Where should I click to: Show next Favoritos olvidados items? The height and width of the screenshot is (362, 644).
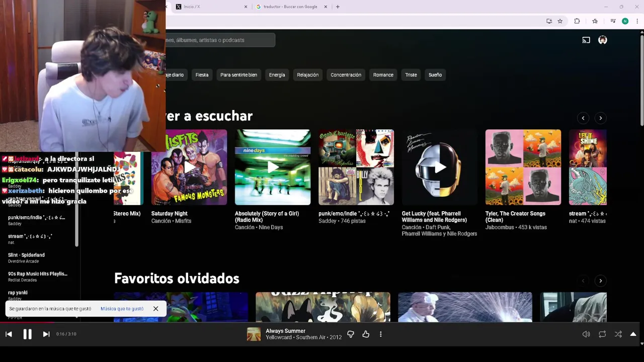click(600, 281)
